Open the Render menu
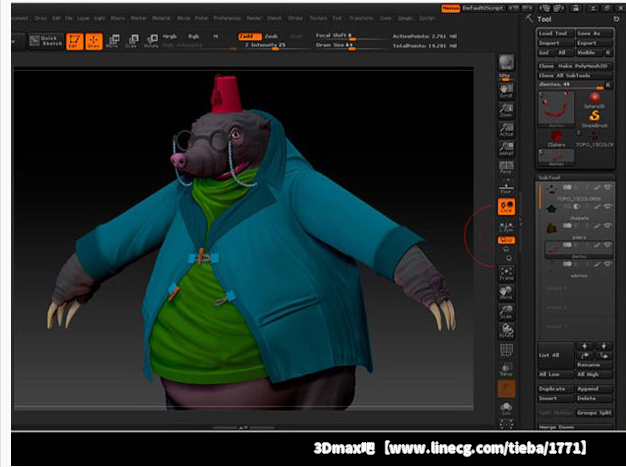This screenshot has height=467, width=626. point(254,18)
